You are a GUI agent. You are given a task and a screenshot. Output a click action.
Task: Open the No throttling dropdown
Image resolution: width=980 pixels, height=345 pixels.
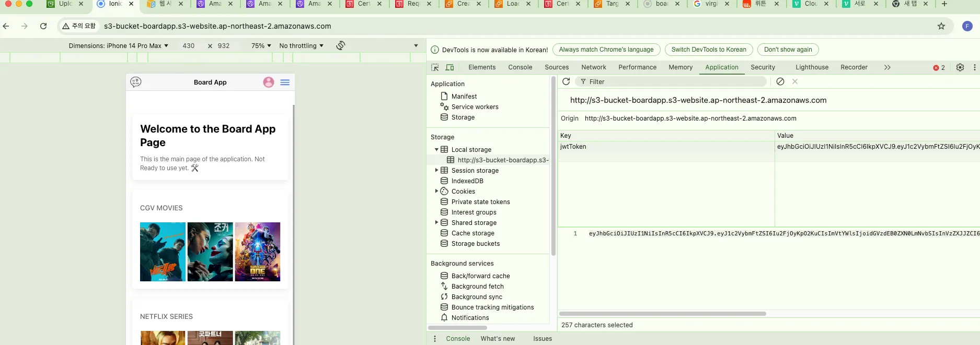302,46
